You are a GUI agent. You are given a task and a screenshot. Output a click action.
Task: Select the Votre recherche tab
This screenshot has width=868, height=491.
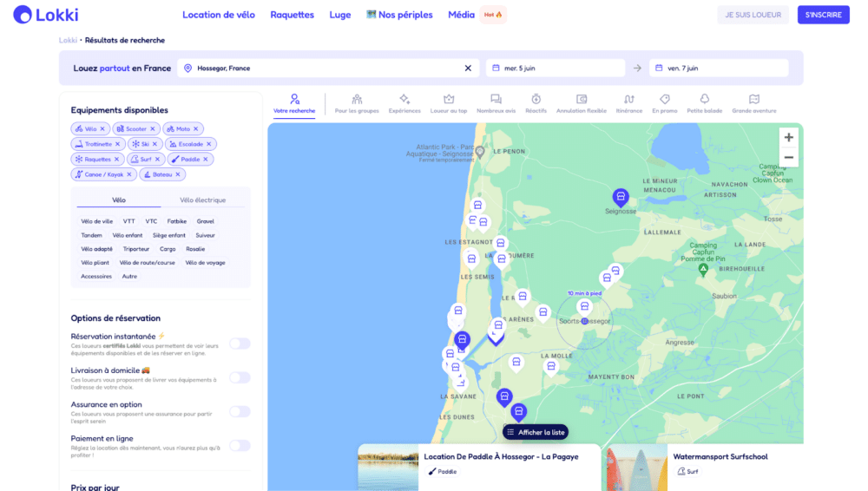pyautogui.click(x=294, y=103)
